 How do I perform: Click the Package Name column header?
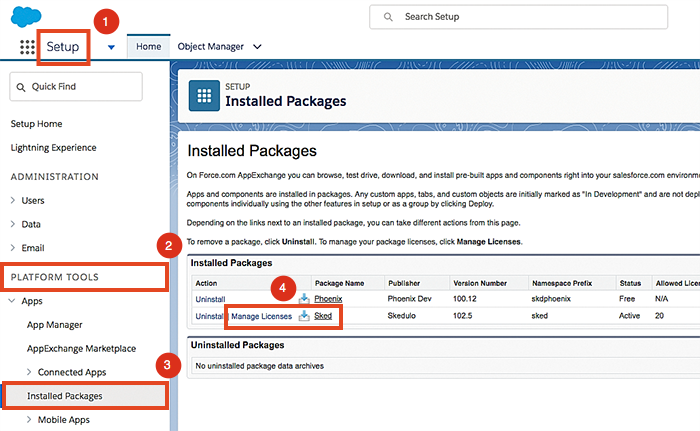coord(339,283)
